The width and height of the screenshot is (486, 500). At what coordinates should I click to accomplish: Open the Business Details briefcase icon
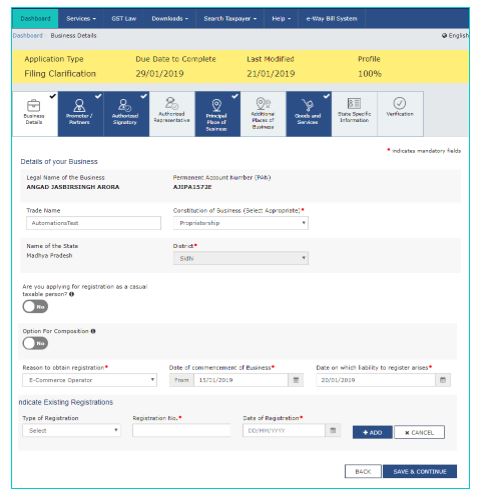pos(34,106)
